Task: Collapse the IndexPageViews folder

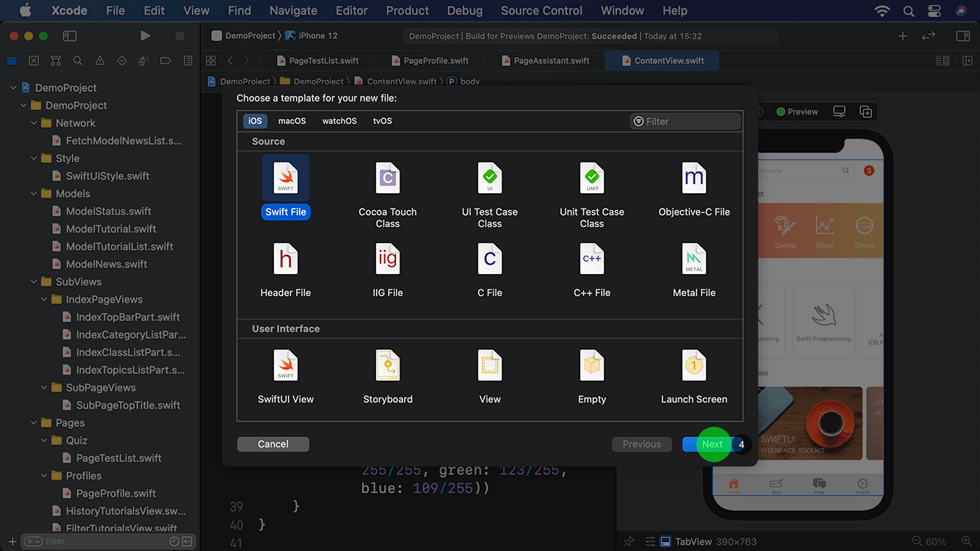Action: click(43, 299)
